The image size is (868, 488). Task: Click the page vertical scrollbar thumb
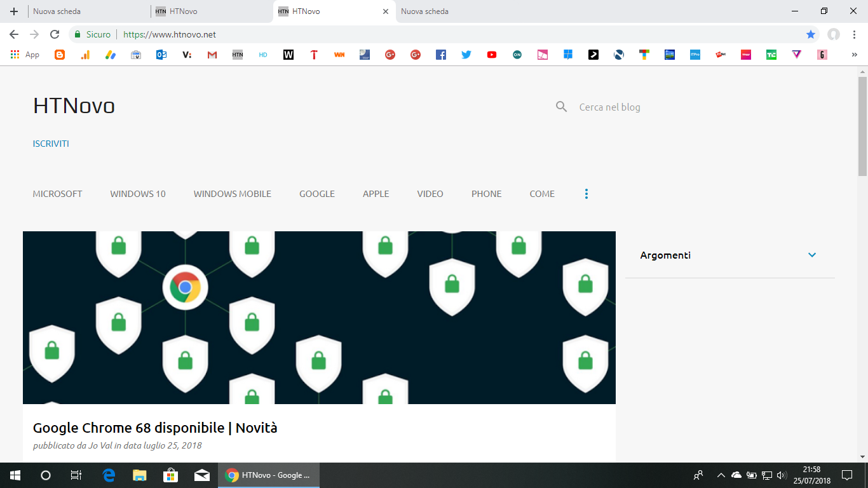click(862, 126)
